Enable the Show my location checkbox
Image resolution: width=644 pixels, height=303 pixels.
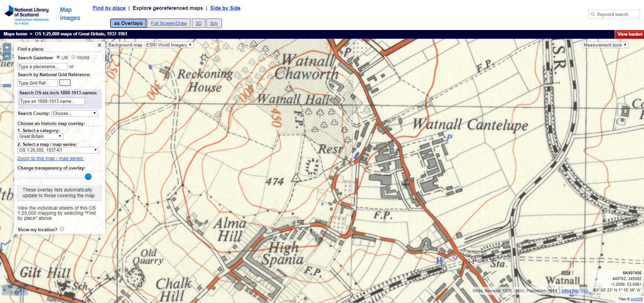click(62, 229)
